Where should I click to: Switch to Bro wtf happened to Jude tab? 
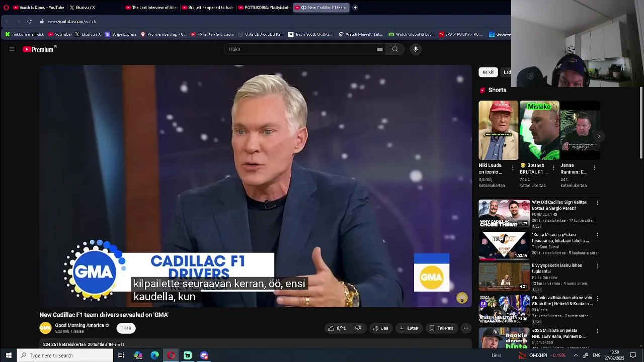[x=208, y=8]
